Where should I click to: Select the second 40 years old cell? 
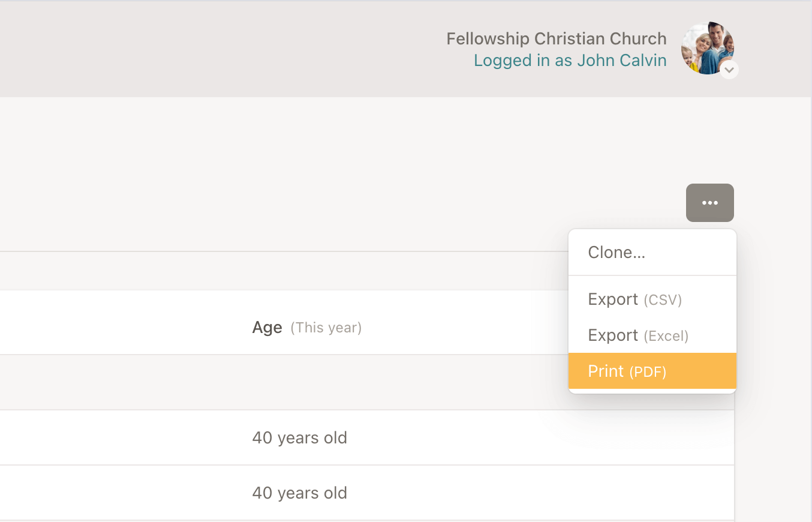(299, 493)
